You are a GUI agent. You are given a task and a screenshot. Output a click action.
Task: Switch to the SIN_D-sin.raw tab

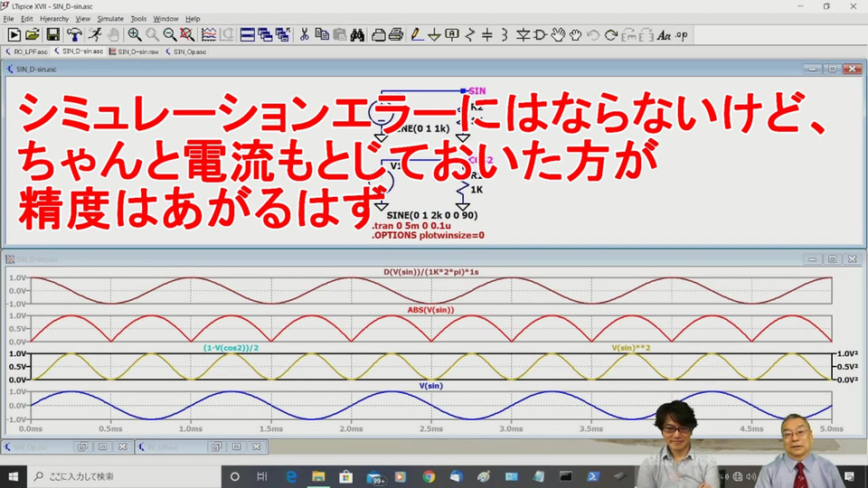click(134, 52)
